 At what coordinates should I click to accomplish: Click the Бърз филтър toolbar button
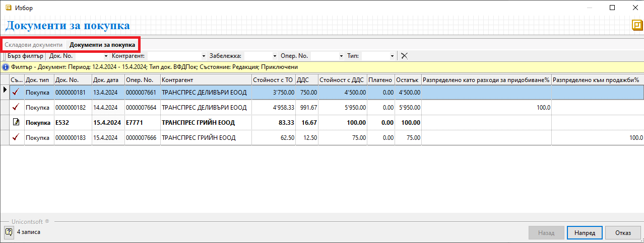[x=25, y=56]
